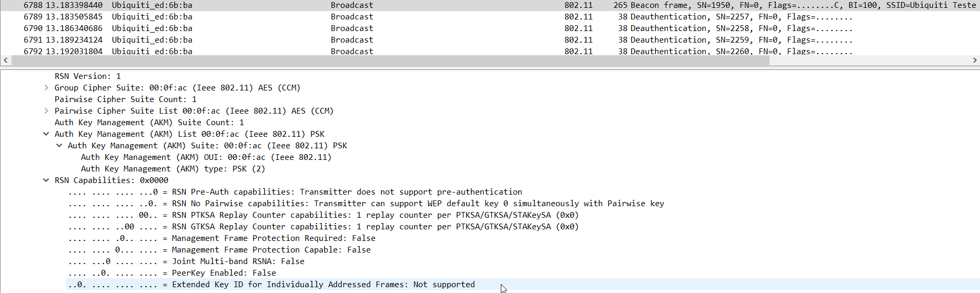980x293 pixels.
Task: Click the horizontal scrollbar right arrow
Action: 975,60
